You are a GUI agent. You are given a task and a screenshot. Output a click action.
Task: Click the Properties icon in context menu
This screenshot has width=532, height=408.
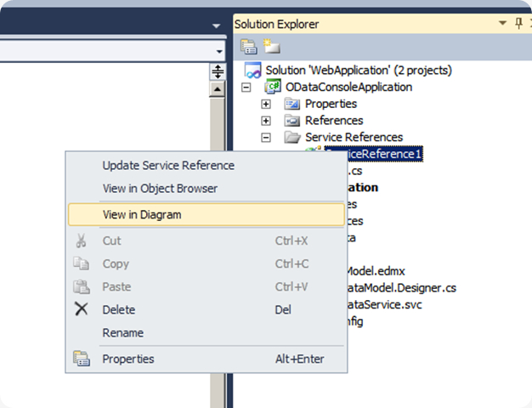click(x=82, y=359)
